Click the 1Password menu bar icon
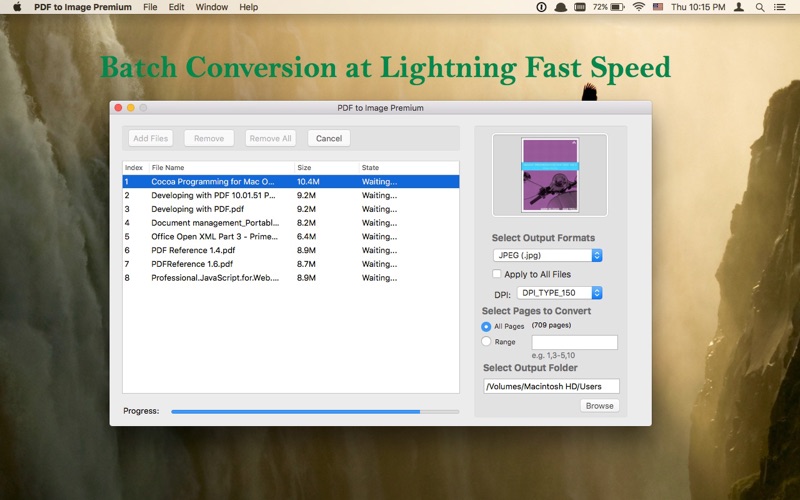The height and width of the screenshot is (500, 800). 541,7
